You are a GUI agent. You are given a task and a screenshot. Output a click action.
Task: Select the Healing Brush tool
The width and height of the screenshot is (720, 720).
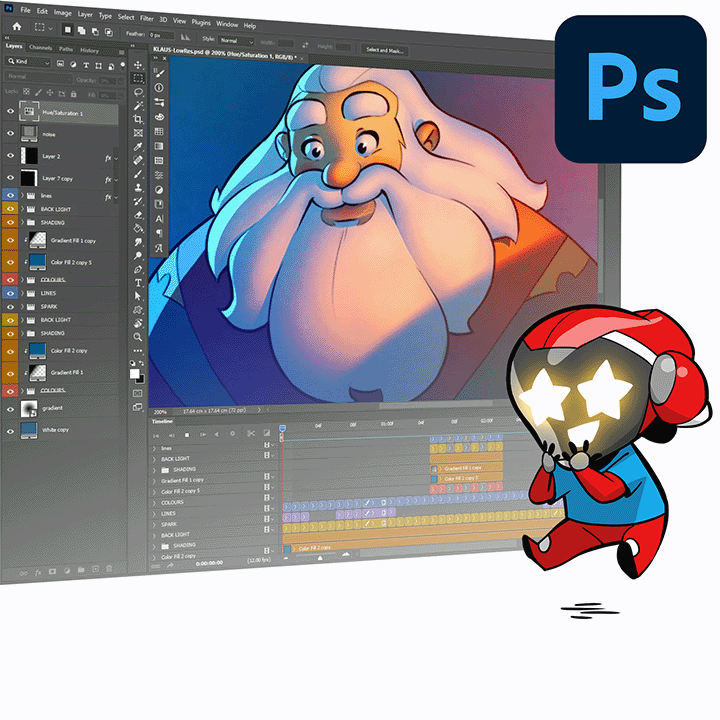pyautogui.click(x=138, y=160)
